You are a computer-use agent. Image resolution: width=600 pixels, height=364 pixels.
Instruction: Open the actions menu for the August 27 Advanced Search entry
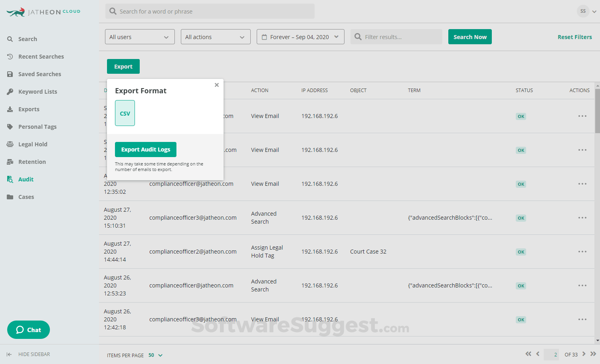click(x=582, y=218)
